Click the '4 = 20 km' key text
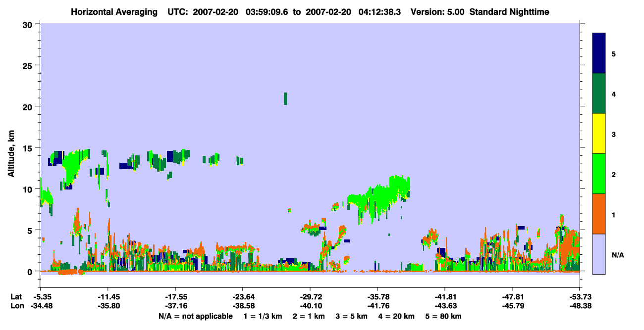Image resolution: width=644 pixels, height=330 pixels. [x=397, y=316]
